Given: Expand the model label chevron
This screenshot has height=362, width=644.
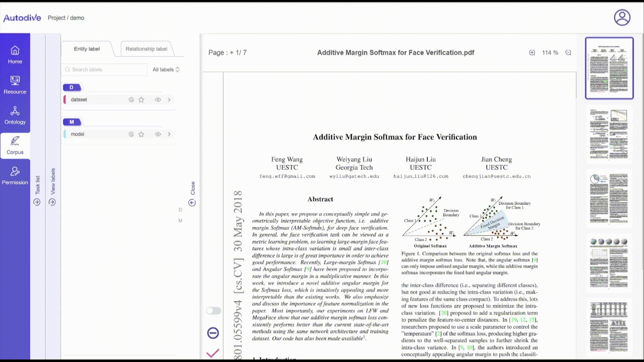Looking at the screenshot, I should (x=169, y=134).
